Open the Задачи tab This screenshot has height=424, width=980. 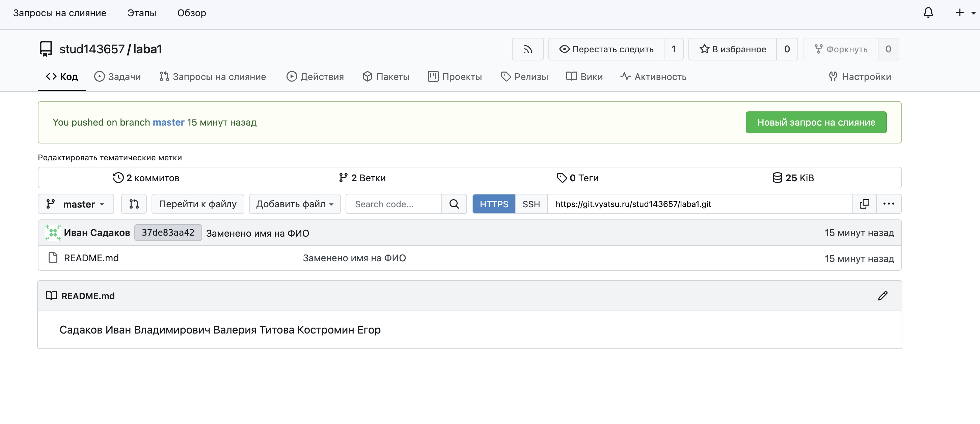click(x=117, y=77)
